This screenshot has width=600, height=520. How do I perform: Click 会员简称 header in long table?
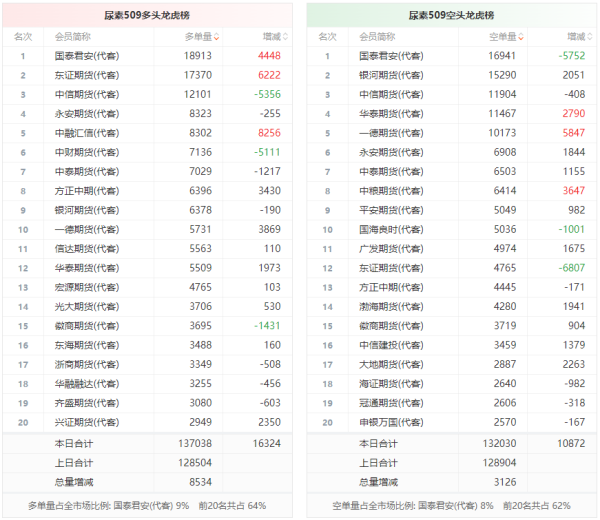(x=73, y=37)
